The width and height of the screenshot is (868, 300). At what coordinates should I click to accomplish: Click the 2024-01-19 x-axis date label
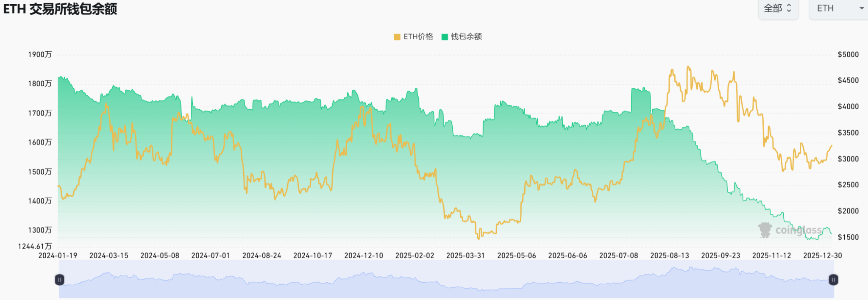[58, 256]
